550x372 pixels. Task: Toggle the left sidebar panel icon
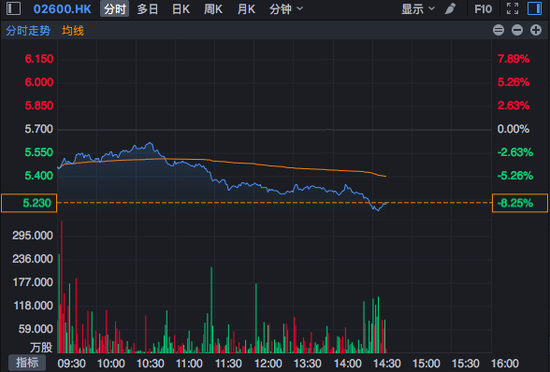(14, 9)
